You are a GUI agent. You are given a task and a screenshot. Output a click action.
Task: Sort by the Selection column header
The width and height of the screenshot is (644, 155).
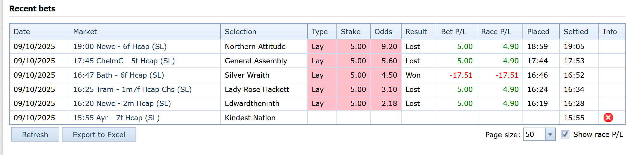pyautogui.click(x=240, y=32)
